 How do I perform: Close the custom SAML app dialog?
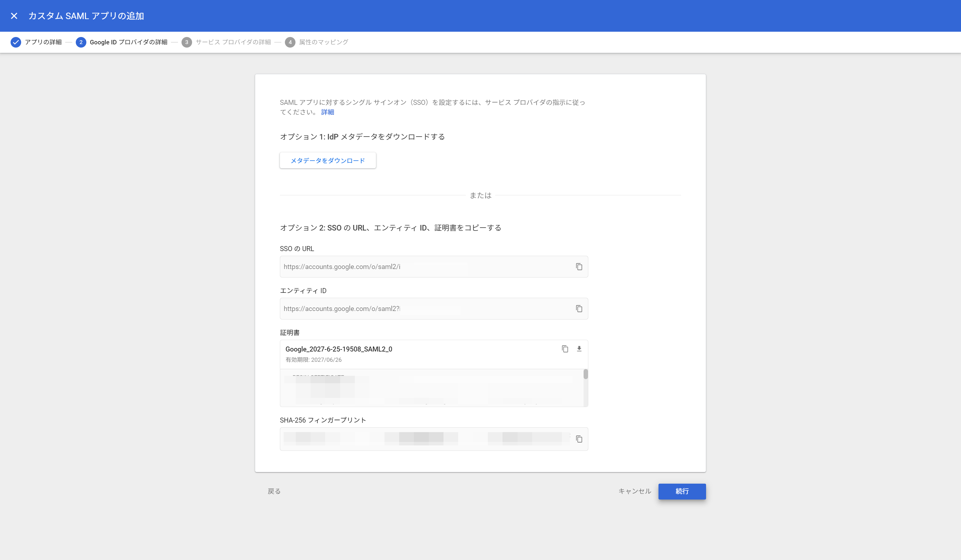point(14,16)
